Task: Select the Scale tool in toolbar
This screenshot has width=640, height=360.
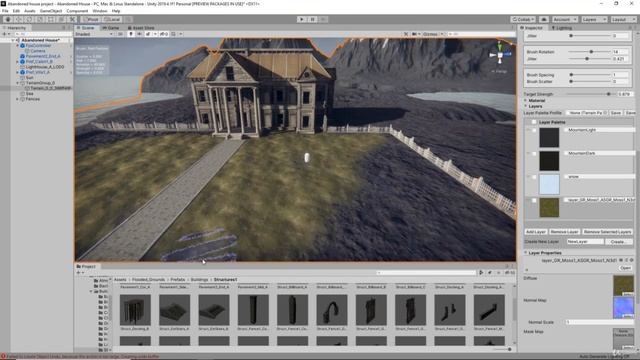Action: coord(40,19)
